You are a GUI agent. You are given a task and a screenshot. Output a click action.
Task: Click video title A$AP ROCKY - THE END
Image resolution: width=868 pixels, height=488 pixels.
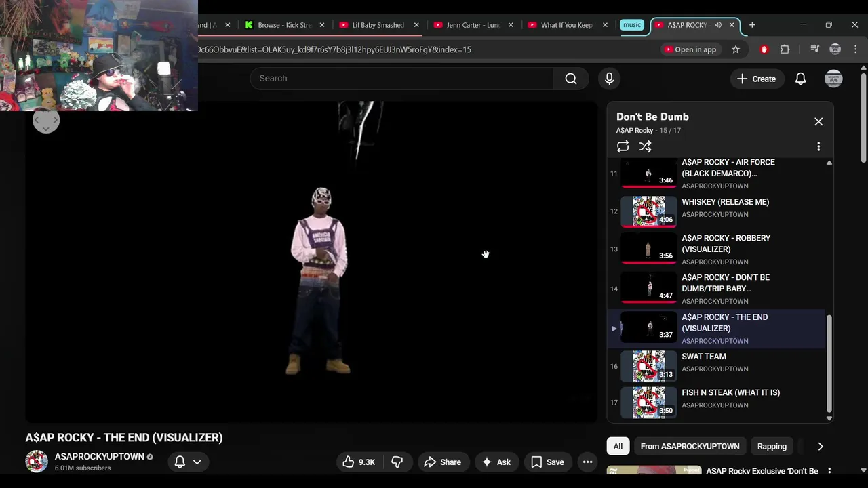pos(124,437)
